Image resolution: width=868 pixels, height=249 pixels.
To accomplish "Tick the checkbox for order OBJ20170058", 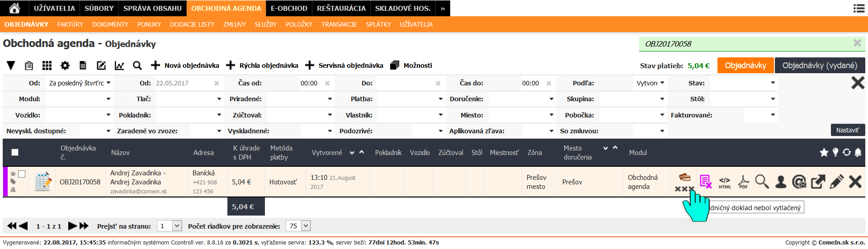I will (x=22, y=174).
